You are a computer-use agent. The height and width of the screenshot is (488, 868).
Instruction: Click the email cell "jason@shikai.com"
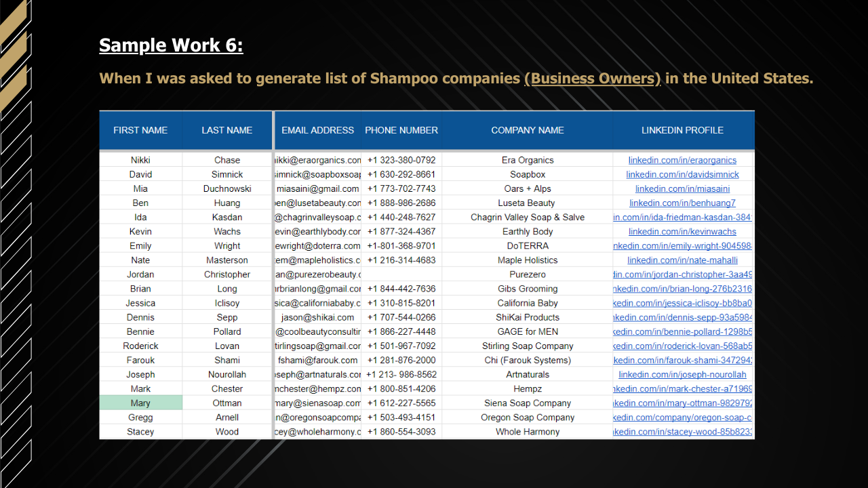[x=318, y=317]
